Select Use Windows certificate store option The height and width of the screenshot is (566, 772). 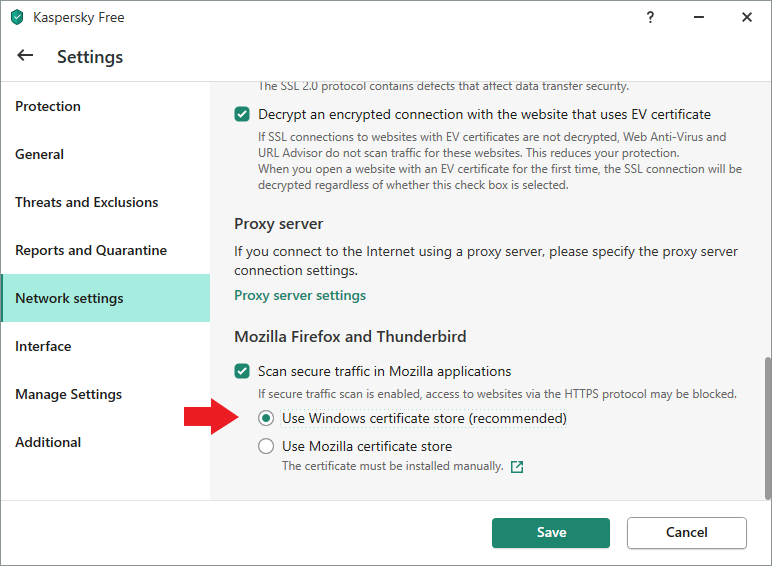pos(266,418)
